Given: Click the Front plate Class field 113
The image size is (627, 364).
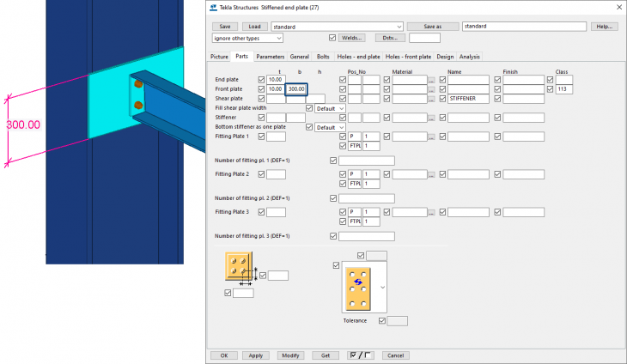Looking at the screenshot, I should (x=563, y=89).
